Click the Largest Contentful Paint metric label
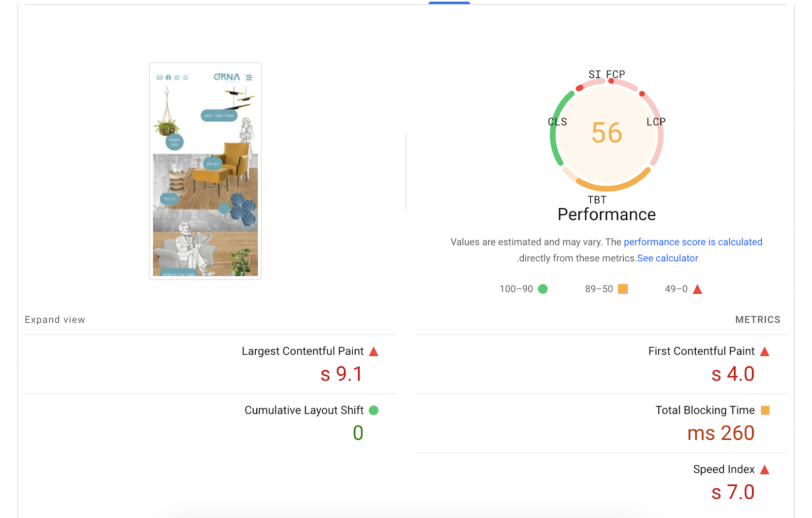The width and height of the screenshot is (812, 518). pyautogui.click(x=302, y=351)
